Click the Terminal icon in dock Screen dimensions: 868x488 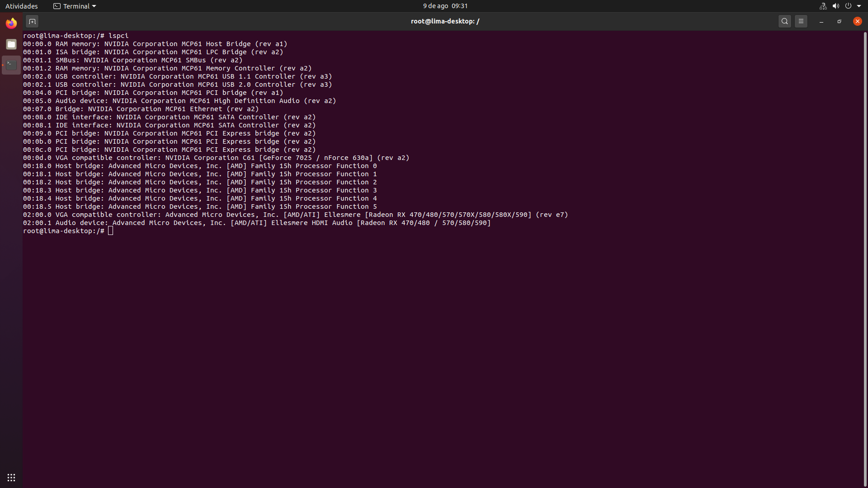pyautogui.click(x=11, y=65)
